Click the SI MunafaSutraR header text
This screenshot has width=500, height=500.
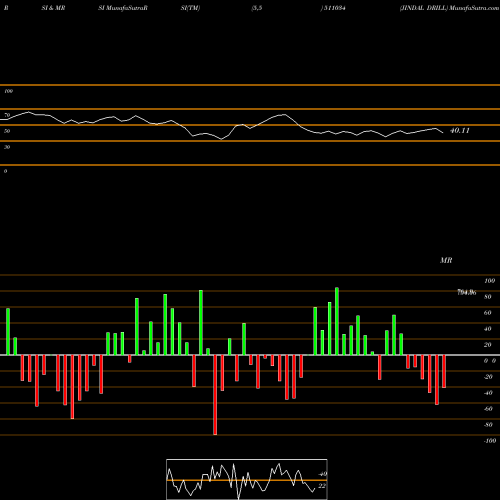coord(123,8)
